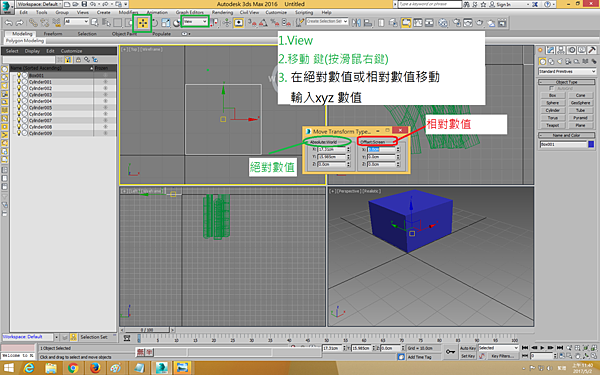Collapse the Name and Color rollout
Screen dimensions: 600x375
[x=567, y=135]
